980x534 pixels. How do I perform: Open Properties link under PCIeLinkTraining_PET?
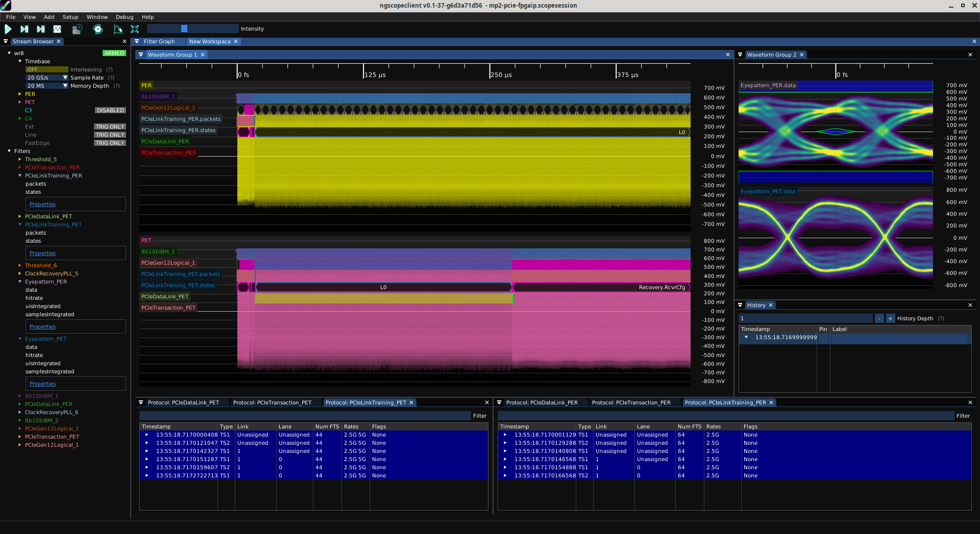pyautogui.click(x=42, y=253)
